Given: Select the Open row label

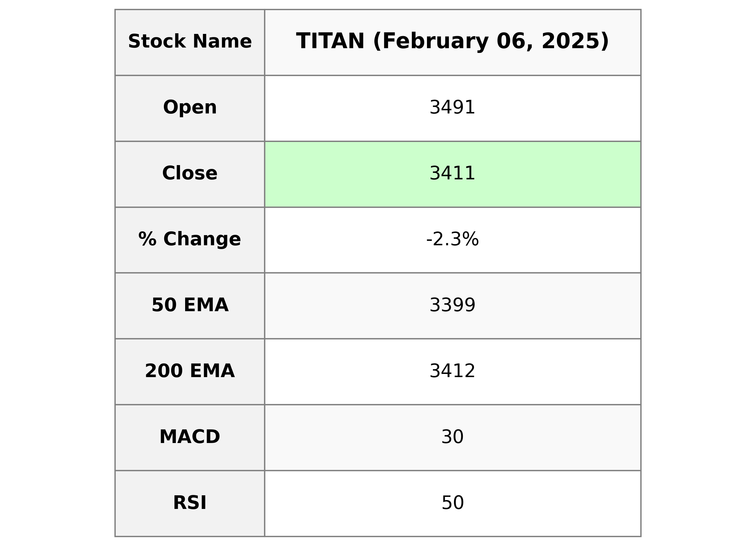Looking at the screenshot, I should tap(190, 108).
